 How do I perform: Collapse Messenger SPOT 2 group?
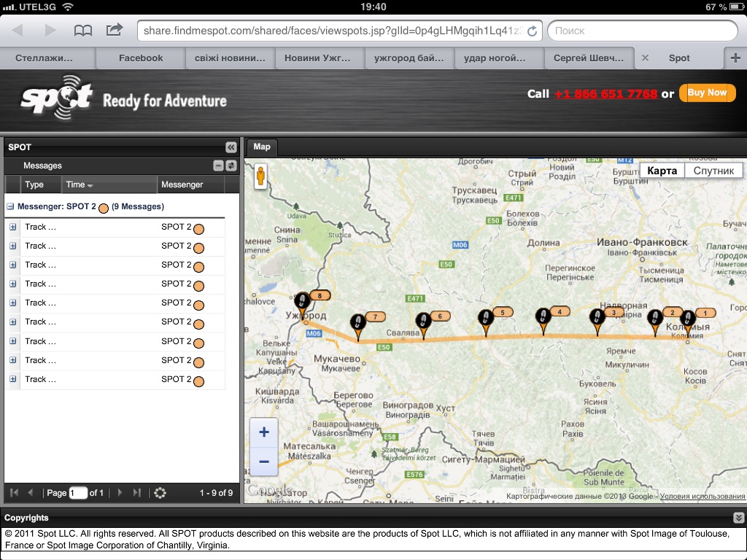pyautogui.click(x=11, y=206)
